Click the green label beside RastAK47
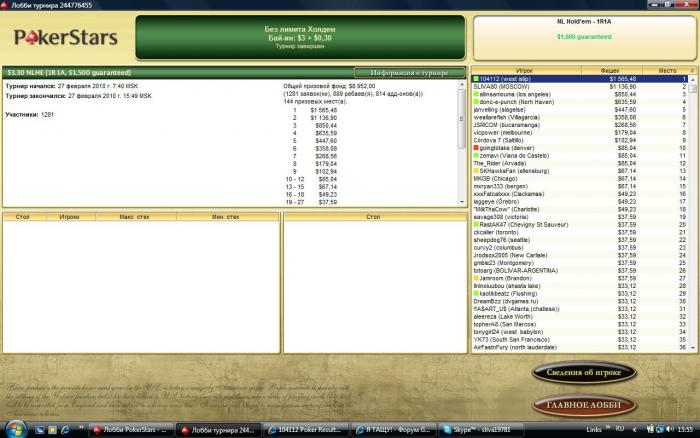Viewport: 700px width, 438px height. 476,224
